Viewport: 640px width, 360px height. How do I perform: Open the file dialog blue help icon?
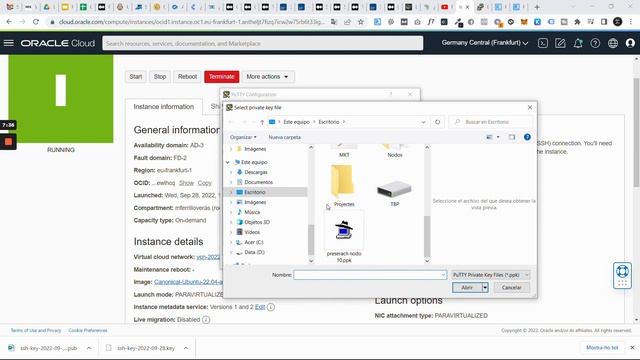tap(527, 137)
